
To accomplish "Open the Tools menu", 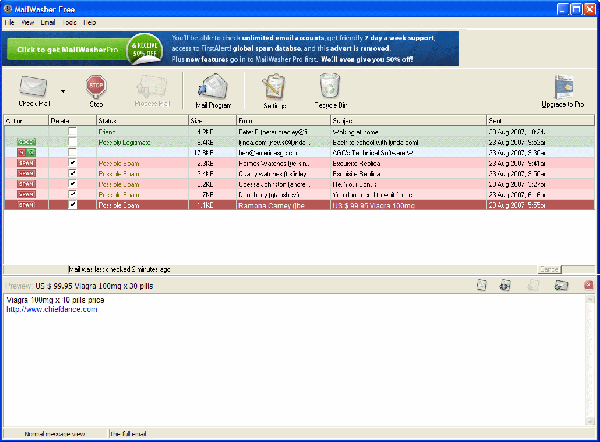I will (70, 23).
